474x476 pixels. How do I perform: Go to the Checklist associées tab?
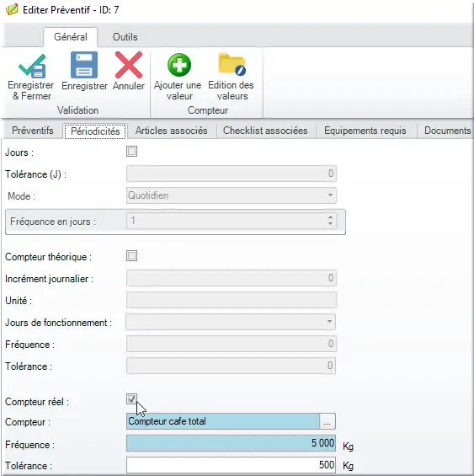265,131
